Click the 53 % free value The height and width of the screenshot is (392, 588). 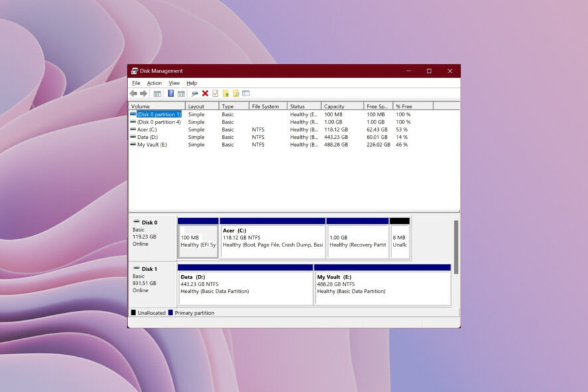coord(402,130)
